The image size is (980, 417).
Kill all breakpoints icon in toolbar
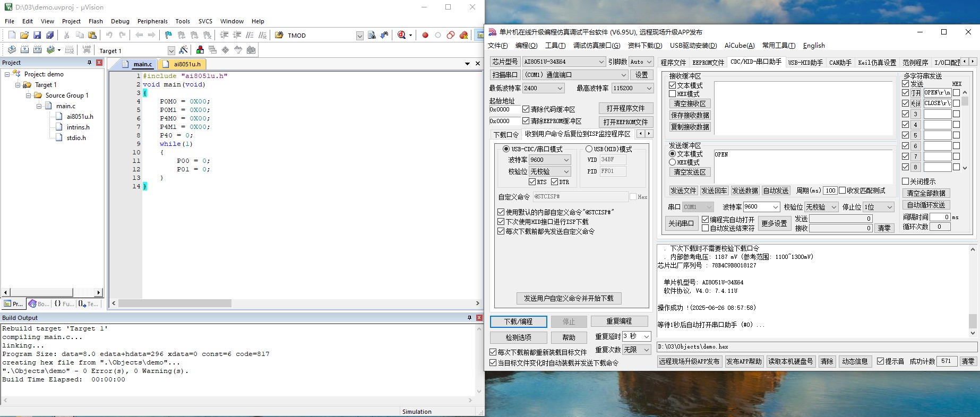[x=463, y=35]
